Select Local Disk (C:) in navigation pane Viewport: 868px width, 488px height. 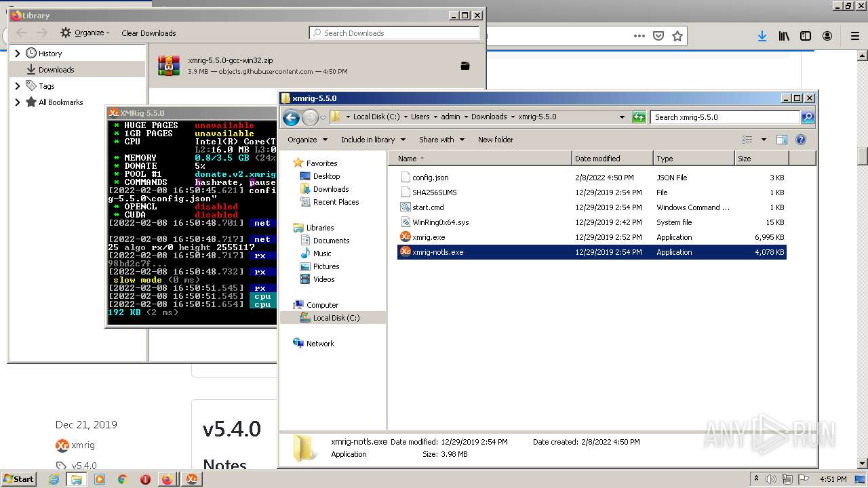click(336, 318)
